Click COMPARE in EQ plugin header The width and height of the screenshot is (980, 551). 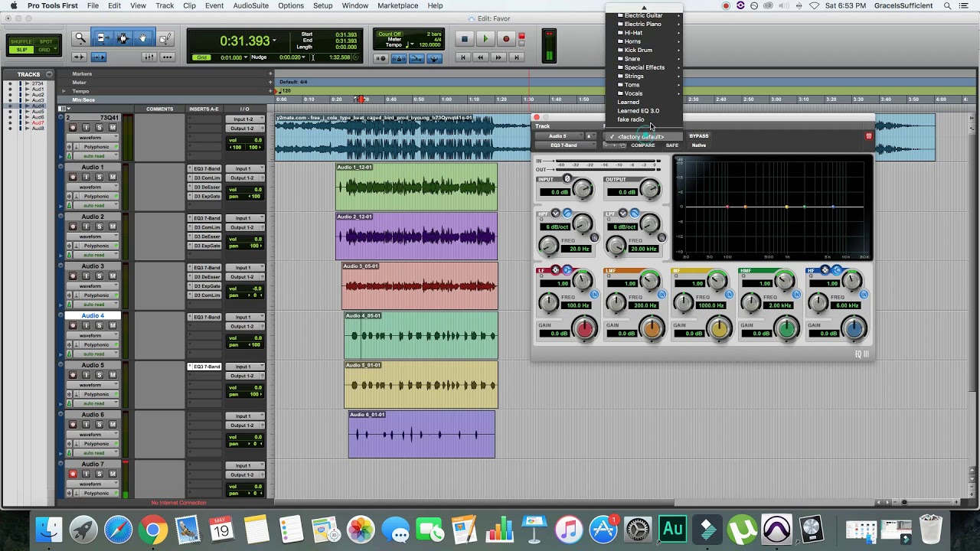(x=642, y=145)
